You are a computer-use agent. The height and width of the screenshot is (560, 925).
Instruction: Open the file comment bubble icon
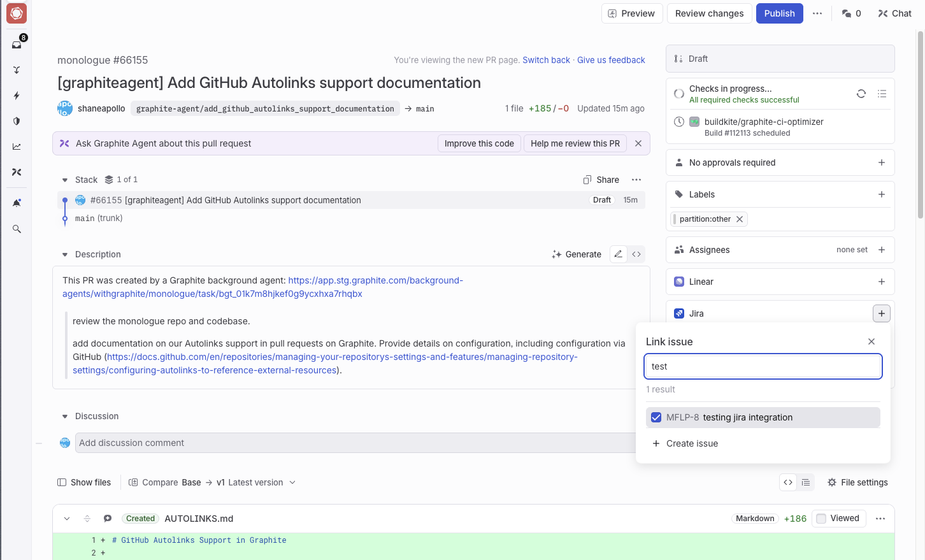[108, 519]
